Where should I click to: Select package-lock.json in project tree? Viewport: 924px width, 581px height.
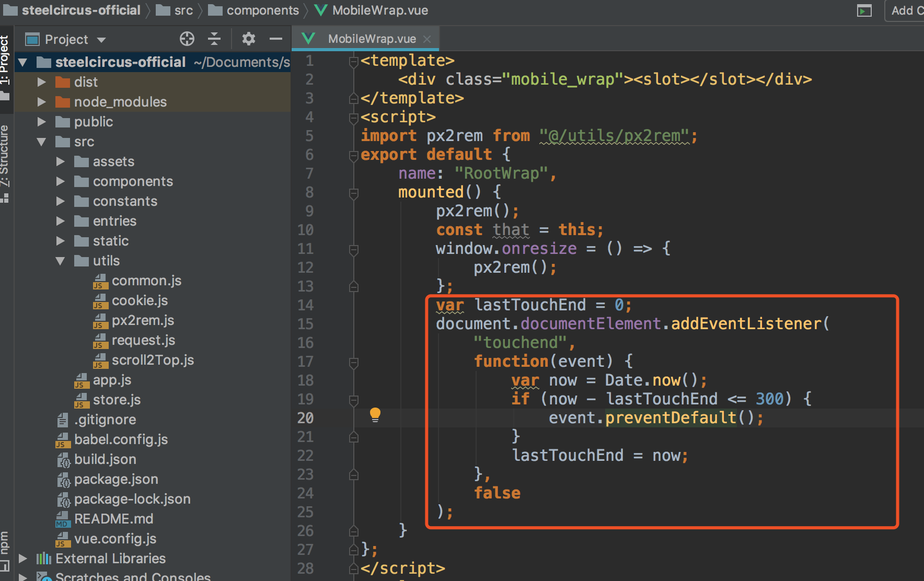click(123, 499)
